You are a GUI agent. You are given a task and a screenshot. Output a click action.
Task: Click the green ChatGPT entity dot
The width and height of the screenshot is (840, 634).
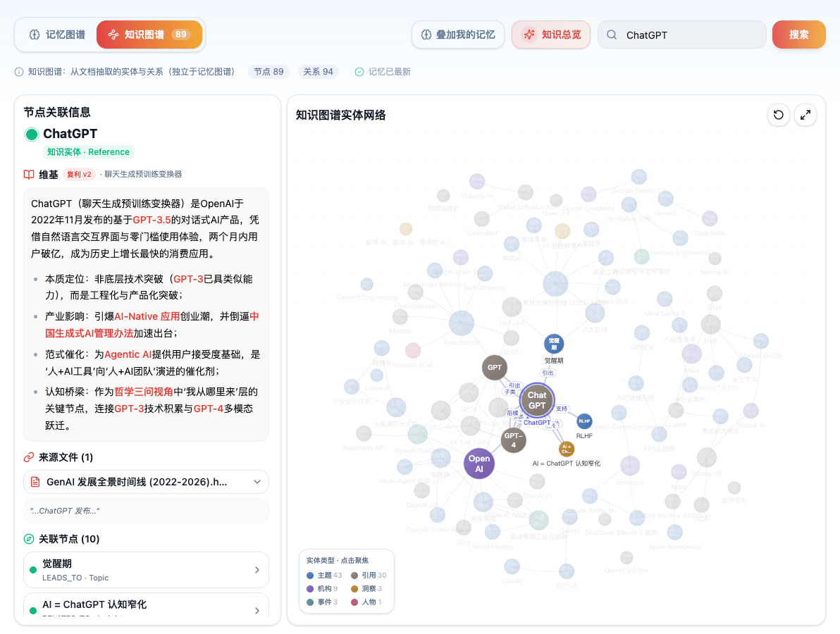coord(32,134)
